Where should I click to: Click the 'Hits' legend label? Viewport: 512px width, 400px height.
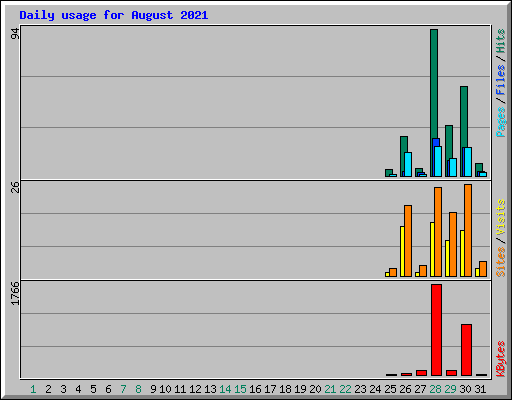point(500,41)
